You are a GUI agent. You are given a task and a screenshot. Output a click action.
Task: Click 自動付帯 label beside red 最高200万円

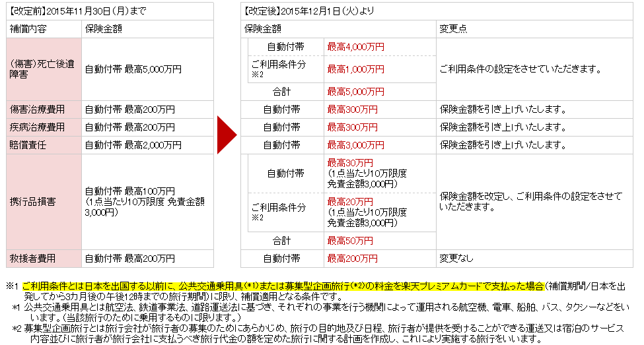coord(282,259)
